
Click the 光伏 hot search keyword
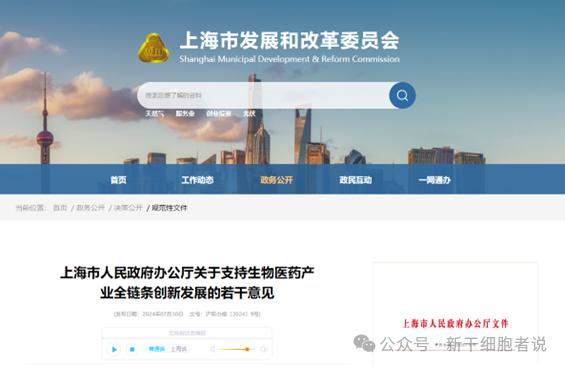(249, 114)
